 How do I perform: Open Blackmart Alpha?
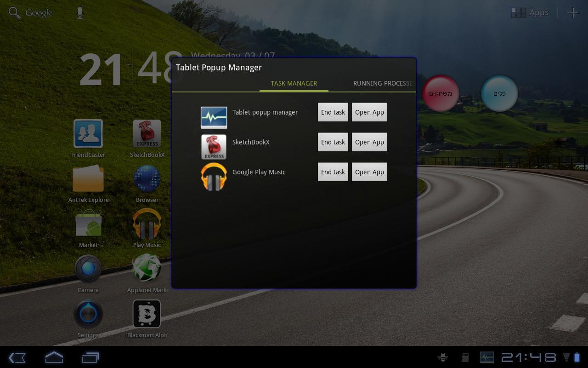pos(147,314)
